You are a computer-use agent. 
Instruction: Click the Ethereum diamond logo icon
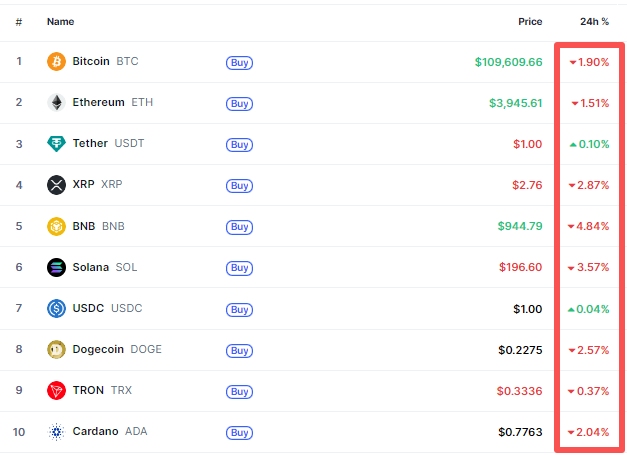click(56, 103)
